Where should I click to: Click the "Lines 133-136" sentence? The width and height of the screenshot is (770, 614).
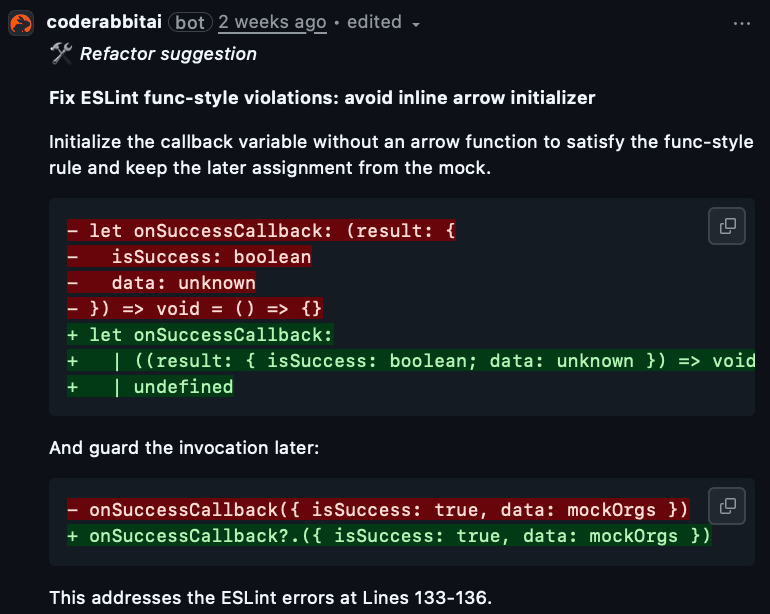pyautogui.click(x=270, y=599)
